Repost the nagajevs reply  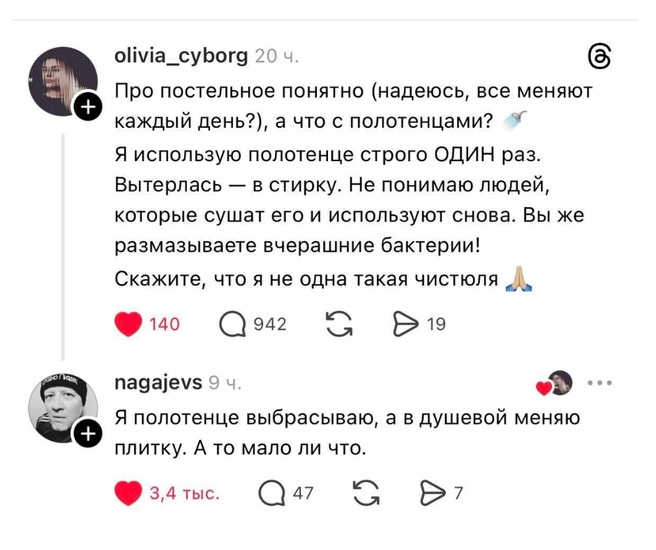(x=369, y=492)
